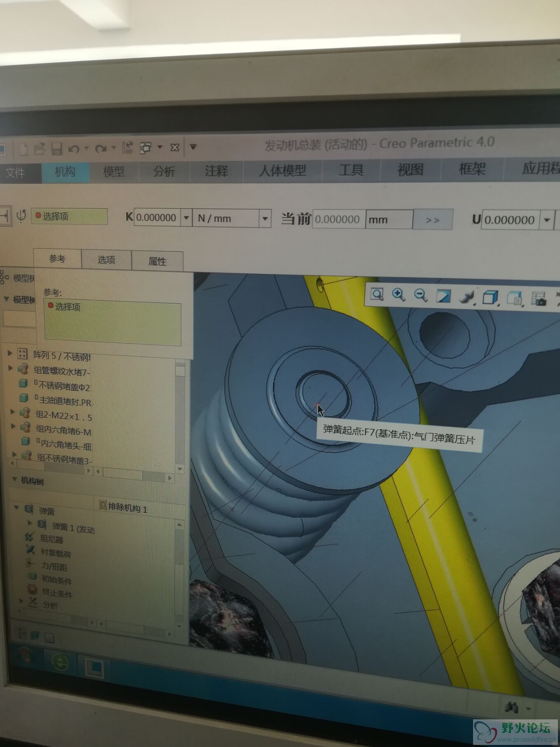
Task: Click the Zoom In magnifier
Action: (x=398, y=295)
